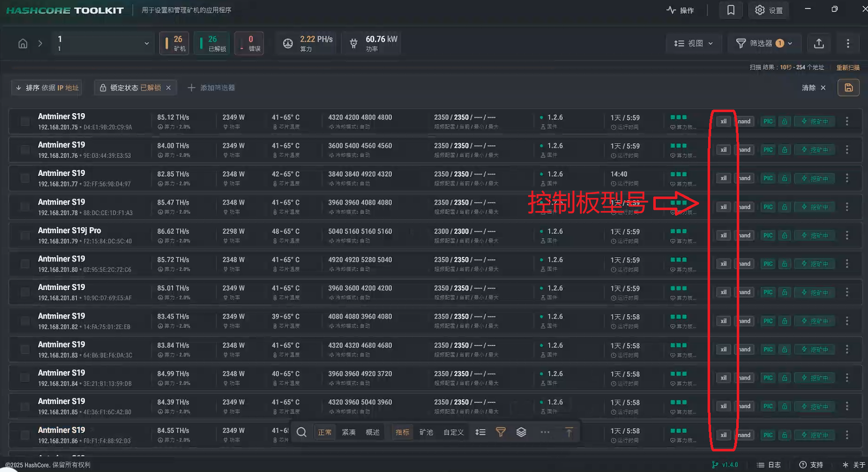Open the ellipsis in the floating toolbar

545,432
